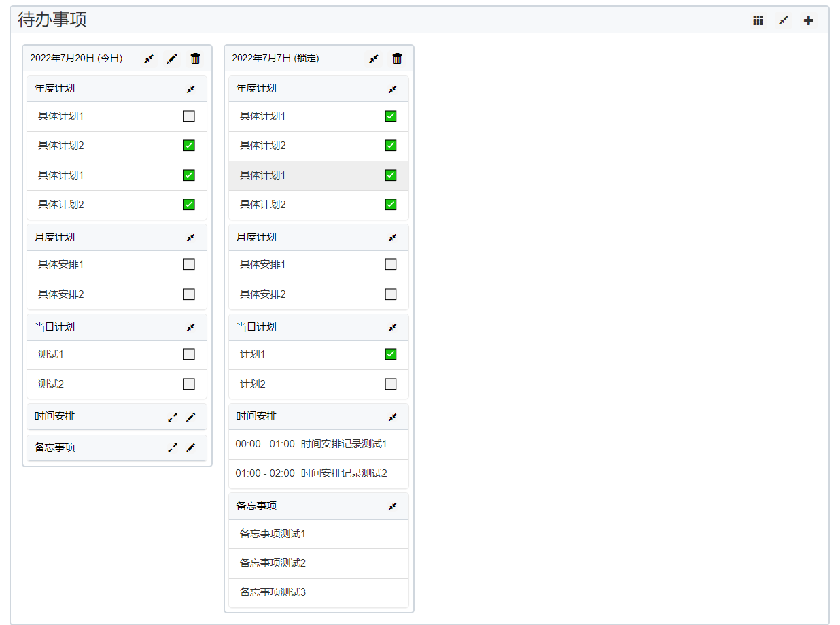Collapse 备忘事项 section in 2022年7月7日 card
The height and width of the screenshot is (625, 840).
click(x=392, y=507)
